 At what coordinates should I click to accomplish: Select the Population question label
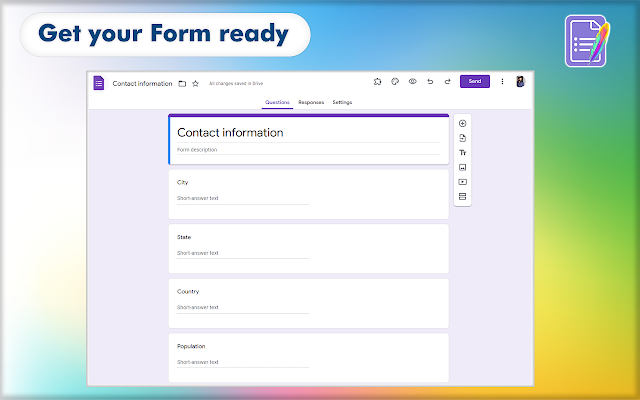pyautogui.click(x=191, y=346)
